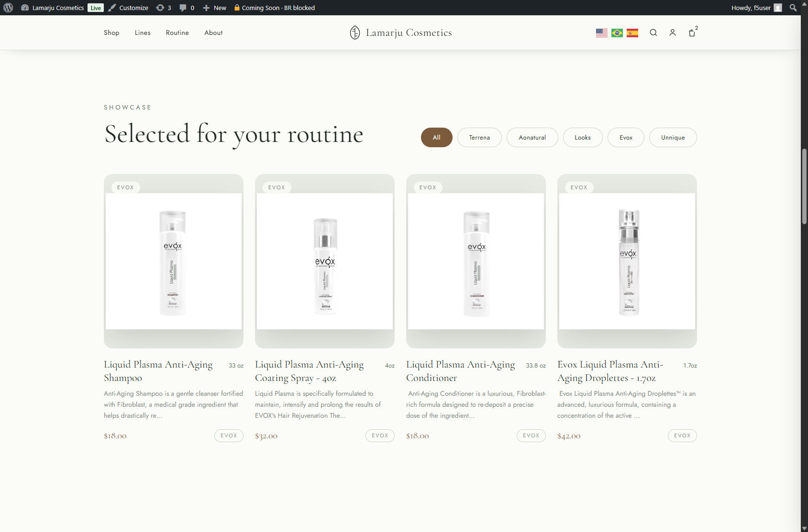Click the $32.00 price
Screen dimensions: 808x532
point(266,436)
